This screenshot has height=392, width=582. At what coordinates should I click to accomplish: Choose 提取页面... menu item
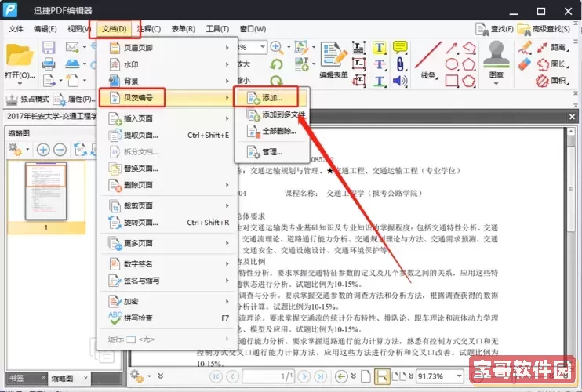168,135
